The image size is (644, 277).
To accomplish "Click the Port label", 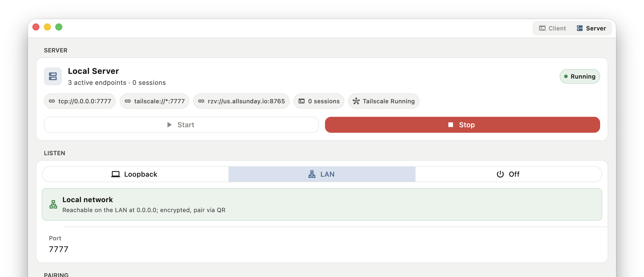I will pyautogui.click(x=55, y=238).
